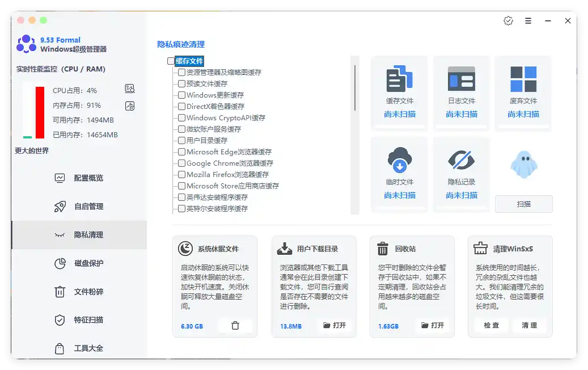Click the 回收站 trash can icon
588x370 pixels.
point(383,249)
